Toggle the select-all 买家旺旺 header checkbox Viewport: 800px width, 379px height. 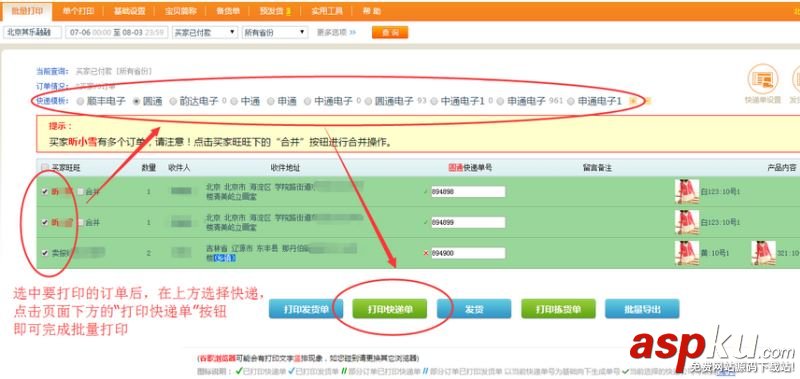(45, 167)
